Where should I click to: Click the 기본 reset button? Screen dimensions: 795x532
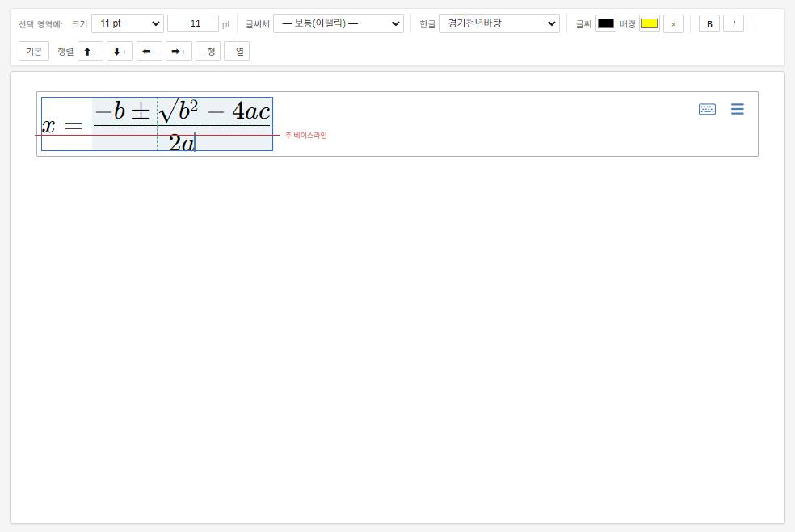[x=34, y=51]
